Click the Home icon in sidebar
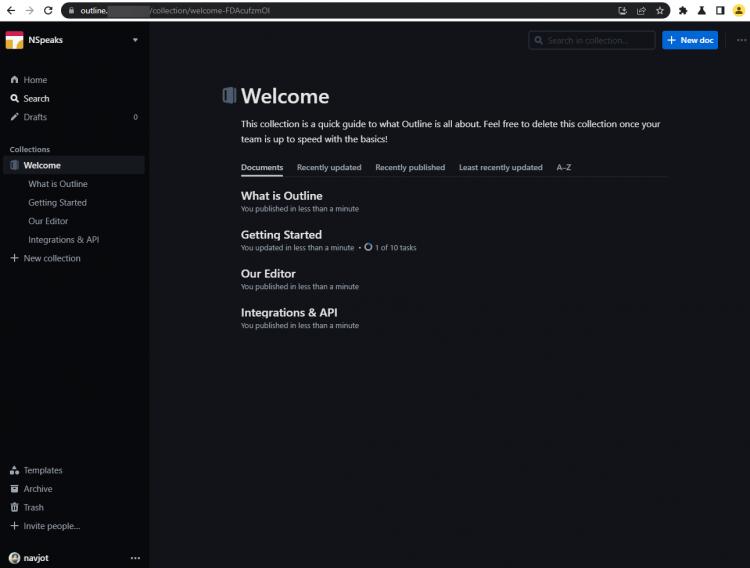 click(x=14, y=80)
